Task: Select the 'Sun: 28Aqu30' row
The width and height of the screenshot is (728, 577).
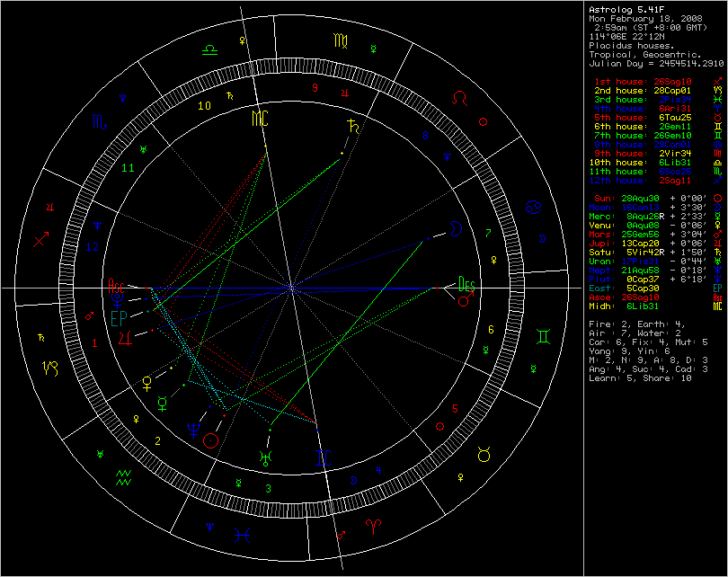Action: [x=651, y=199]
